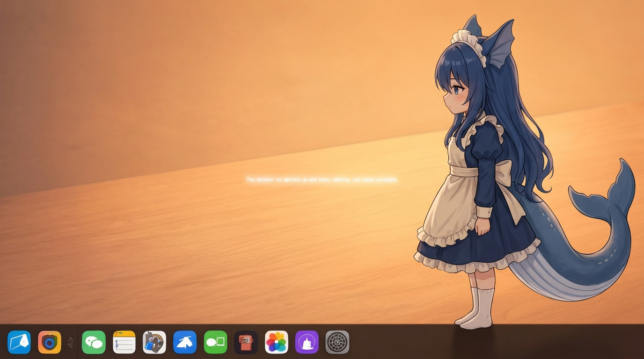Open the dark icon with red device
The height and width of the screenshot is (359, 644).
246,342
